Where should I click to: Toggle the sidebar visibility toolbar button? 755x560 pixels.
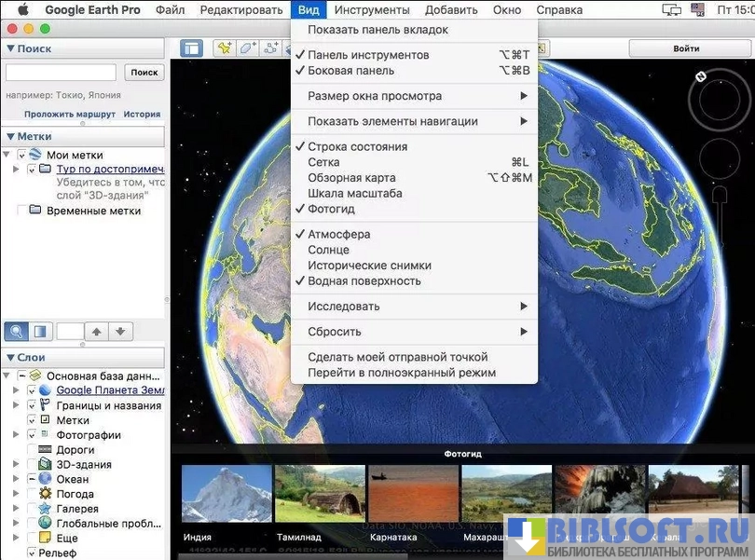[x=191, y=48]
